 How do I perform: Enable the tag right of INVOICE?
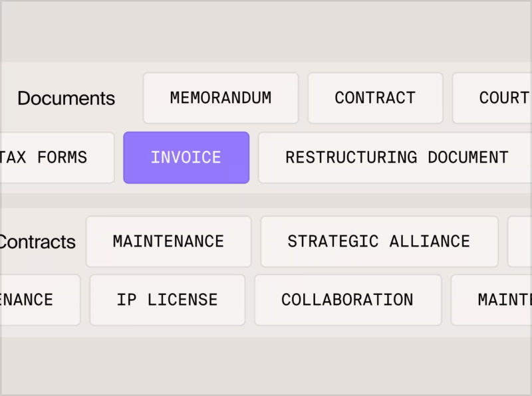point(396,158)
